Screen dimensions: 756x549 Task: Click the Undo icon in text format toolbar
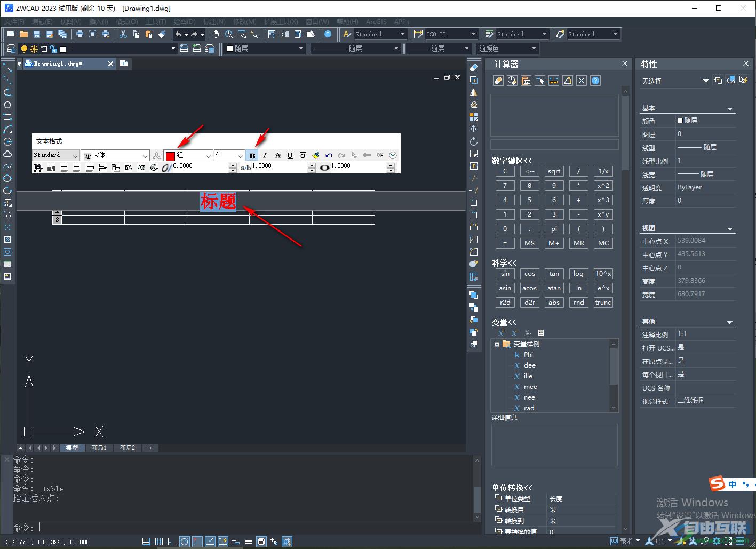tap(329, 155)
